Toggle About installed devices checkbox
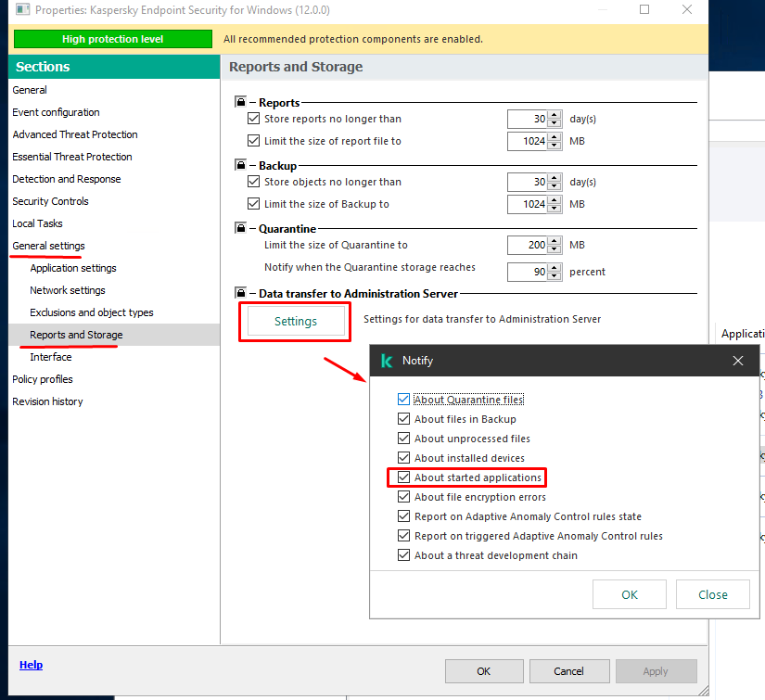 coord(403,458)
